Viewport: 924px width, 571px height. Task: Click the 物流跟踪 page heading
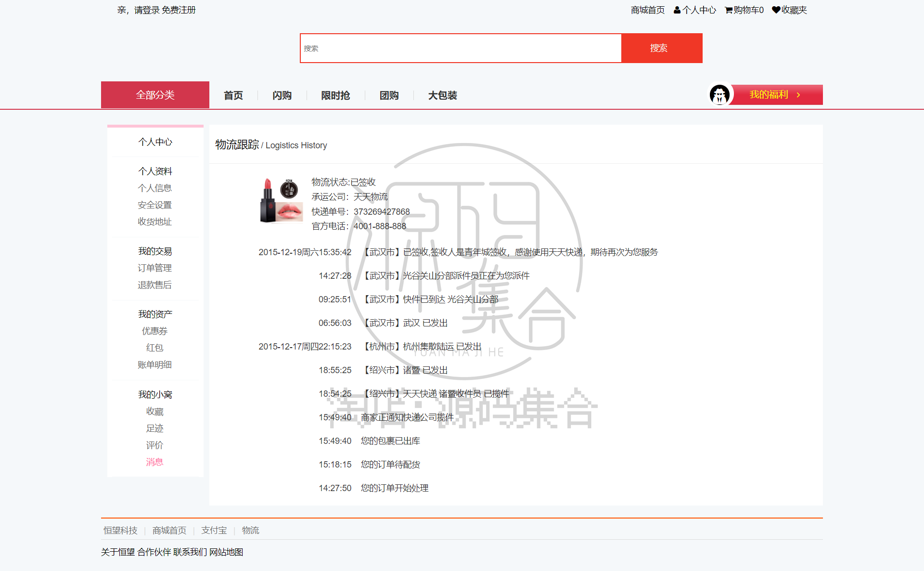pos(237,145)
